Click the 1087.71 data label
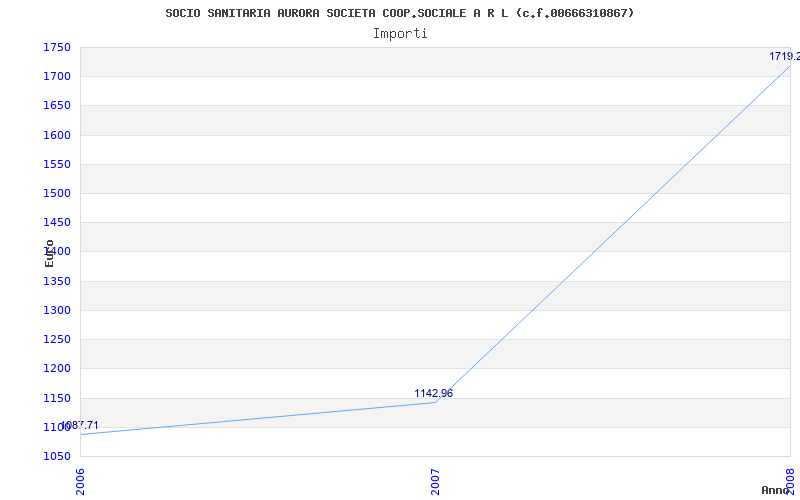The height and width of the screenshot is (500, 800). coord(80,426)
